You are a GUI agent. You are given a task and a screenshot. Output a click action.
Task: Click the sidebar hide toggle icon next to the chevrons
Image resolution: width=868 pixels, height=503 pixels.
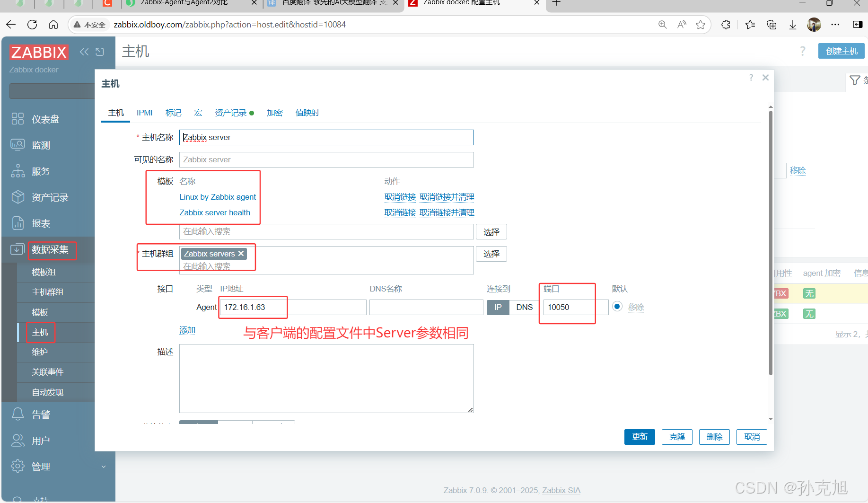pyautogui.click(x=100, y=52)
